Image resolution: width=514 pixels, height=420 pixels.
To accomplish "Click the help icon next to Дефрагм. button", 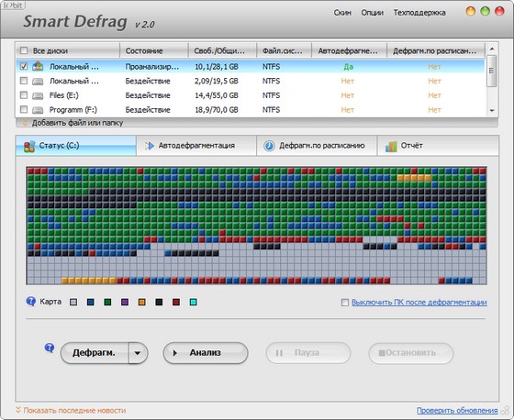I will [50, 348].
